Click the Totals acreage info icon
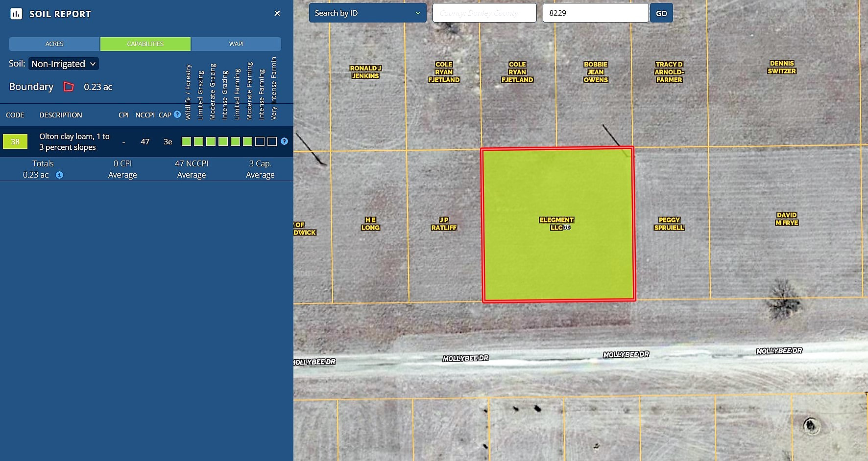The height and width of the screenshot is (461, 868). [59, 175]
